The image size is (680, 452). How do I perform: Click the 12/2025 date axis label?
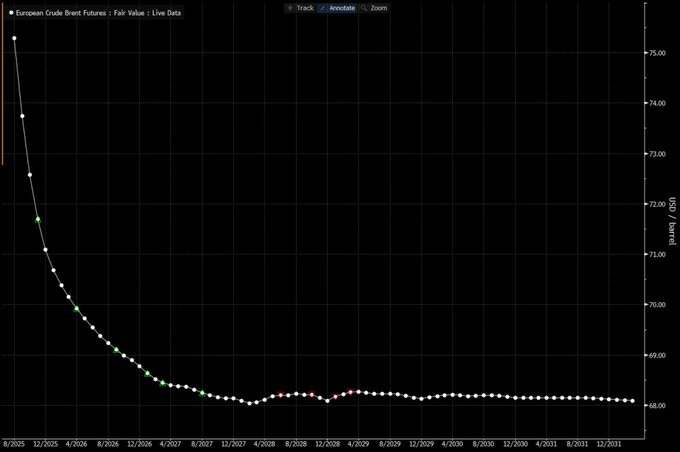[46, 444]
